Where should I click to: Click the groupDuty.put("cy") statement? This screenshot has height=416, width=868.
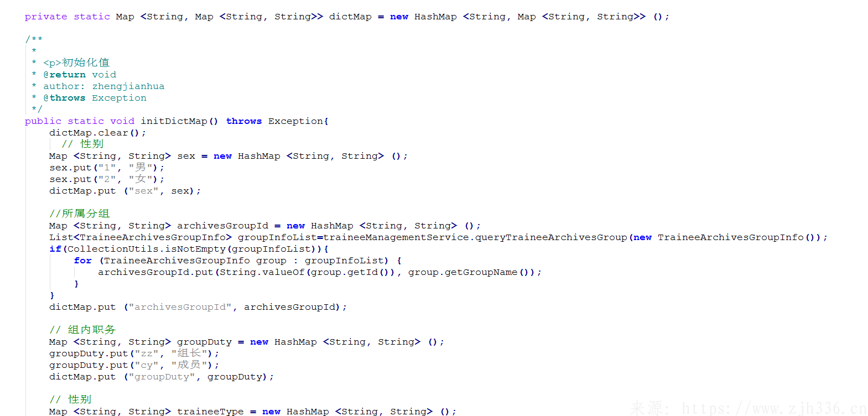point(134,365)
